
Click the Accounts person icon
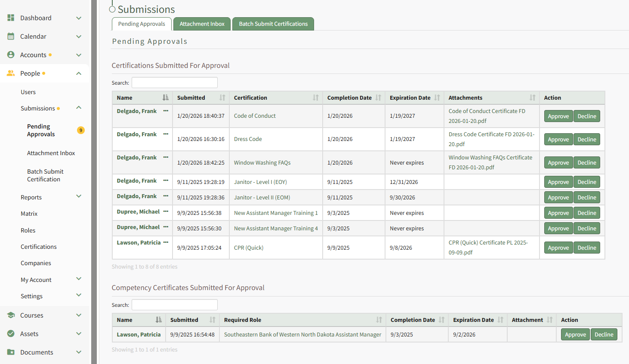click(x=11, y=55)
